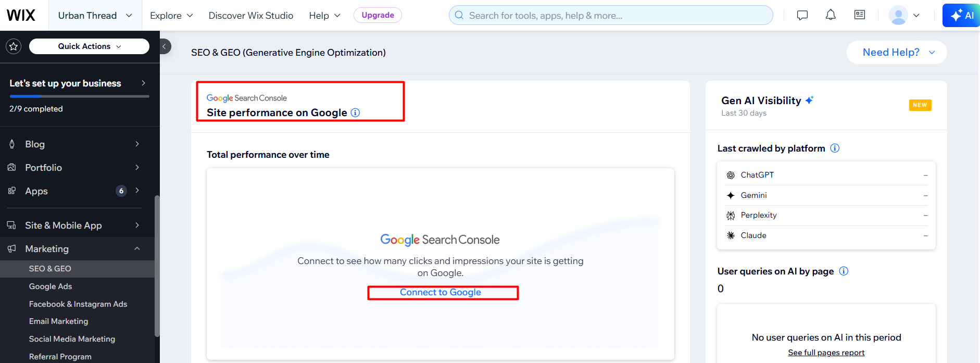The width and height of the screenshot is (980, 363).
Task: Click the Wix logo
Action: click(21, 15)
